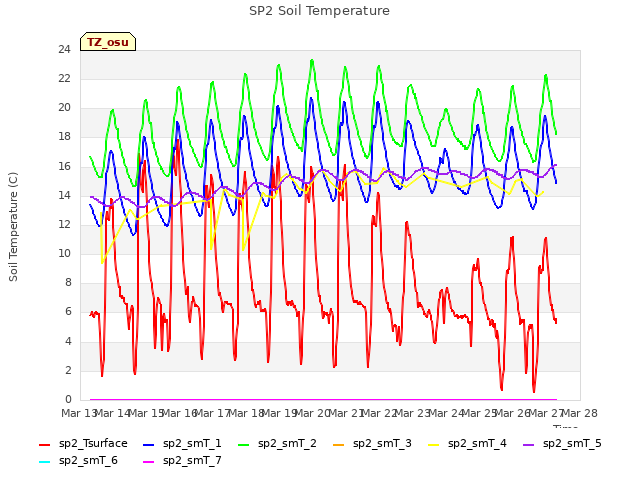640x480 pixels.
Task: Toggle sp2_Tsurface series in legend
Action: tap(83, 444)
